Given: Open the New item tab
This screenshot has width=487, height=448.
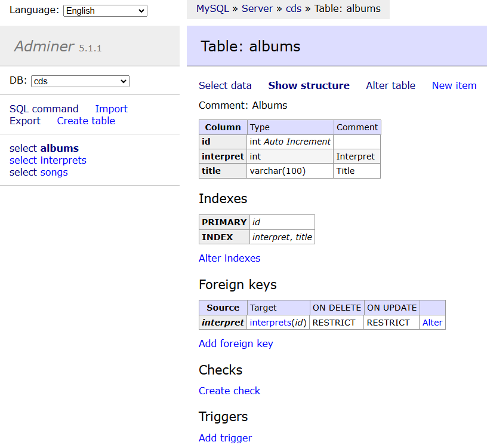Looking at the screenshot, I should (x=454, y=85).
